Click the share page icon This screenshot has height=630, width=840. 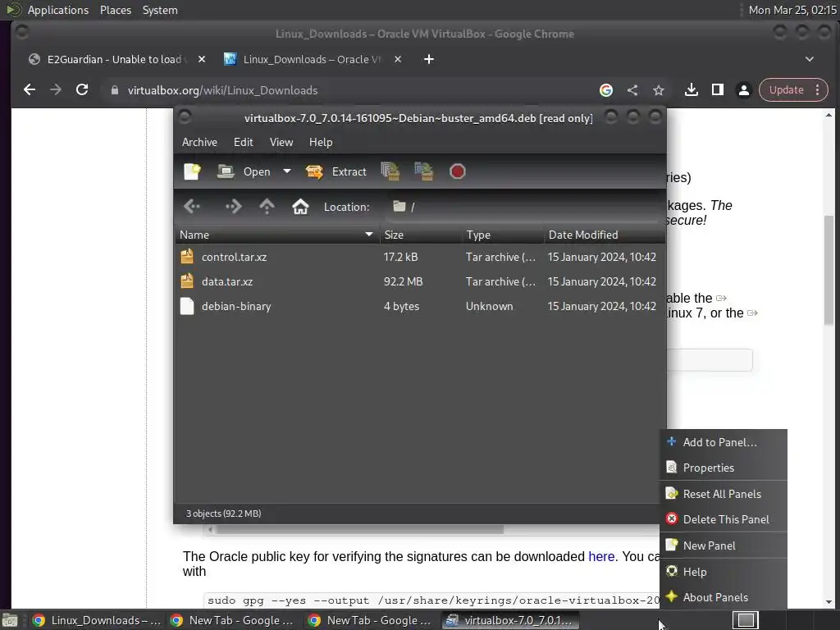pyautogui.click(x=632, y=90)
